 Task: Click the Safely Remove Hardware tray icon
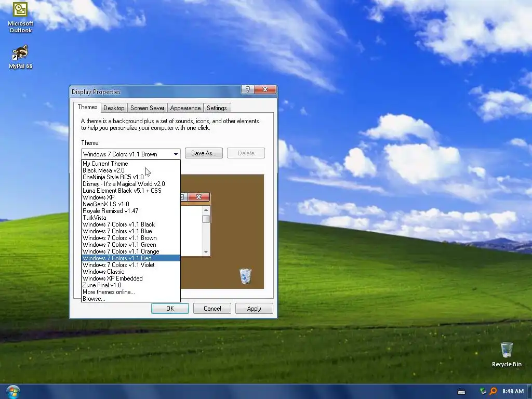point(483,391)
